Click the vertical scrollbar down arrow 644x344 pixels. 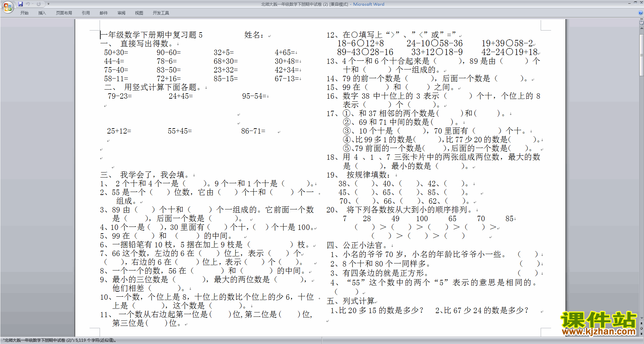click(x=642, y=318)
